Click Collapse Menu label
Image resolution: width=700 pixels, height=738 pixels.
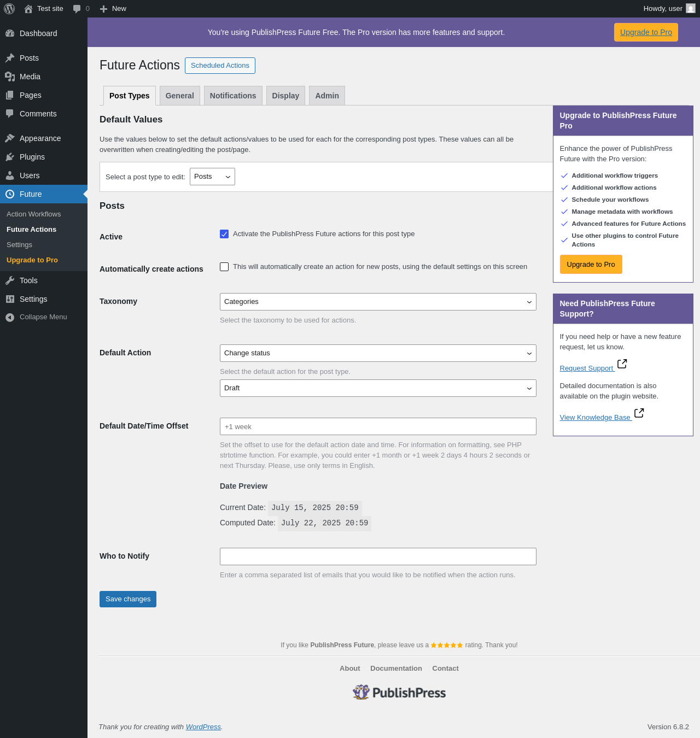[x=43, y=317]
